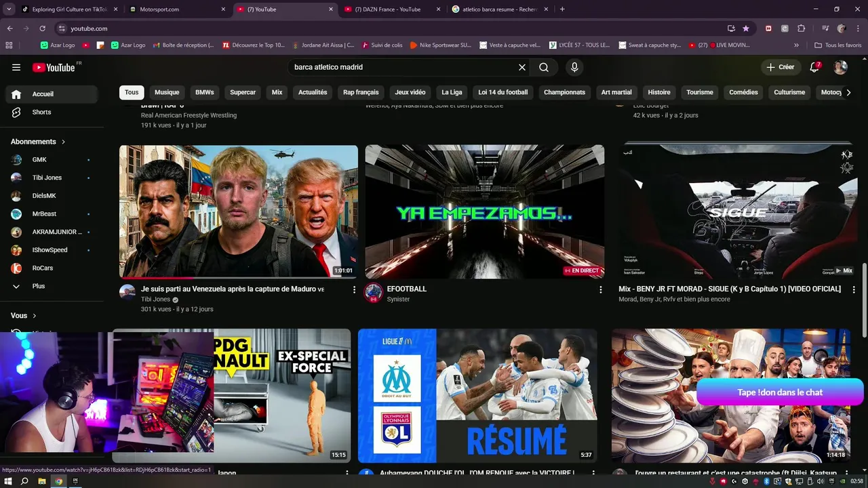
Task: Open Synister channel avatar
Action: pos(373,293)
